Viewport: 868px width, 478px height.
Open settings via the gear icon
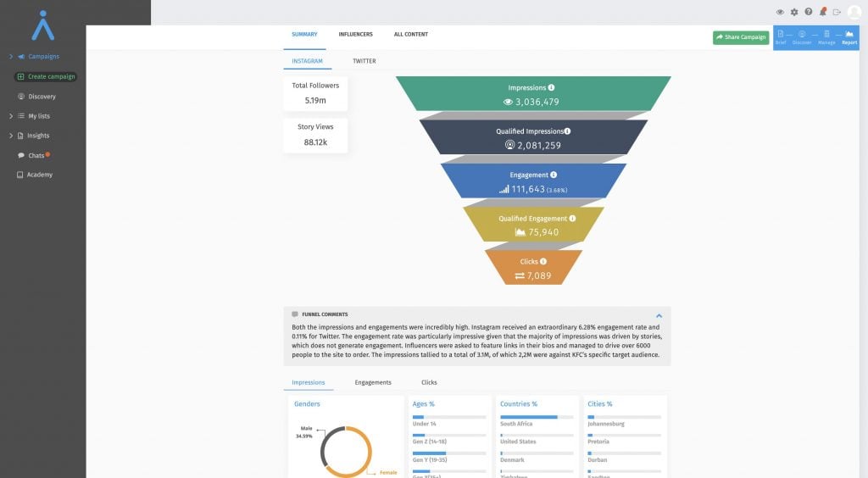(794, 12)
